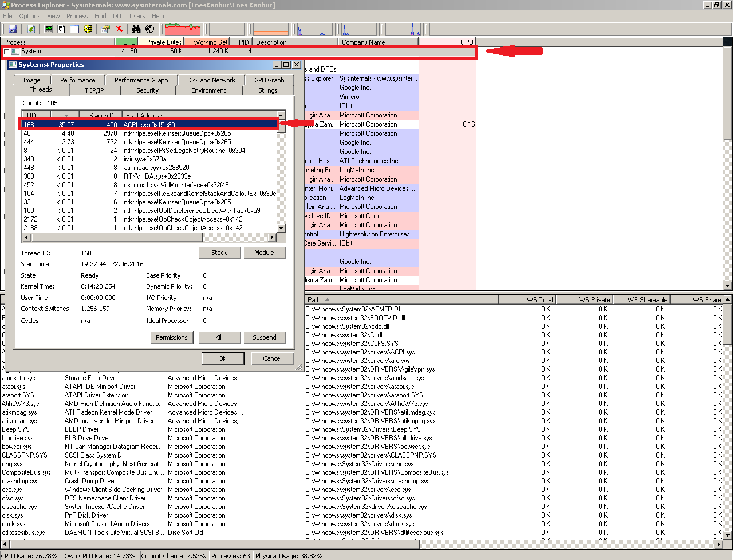Sort by Company Name column header

pos(378,42)
